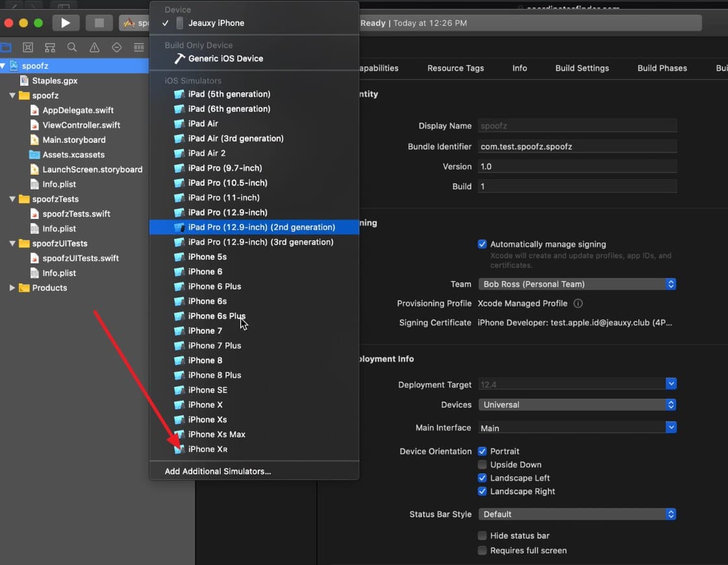The width and height of the screenshot is (728, 565).
Task: Select iPhone SE simulator
Action: point(254,390)
